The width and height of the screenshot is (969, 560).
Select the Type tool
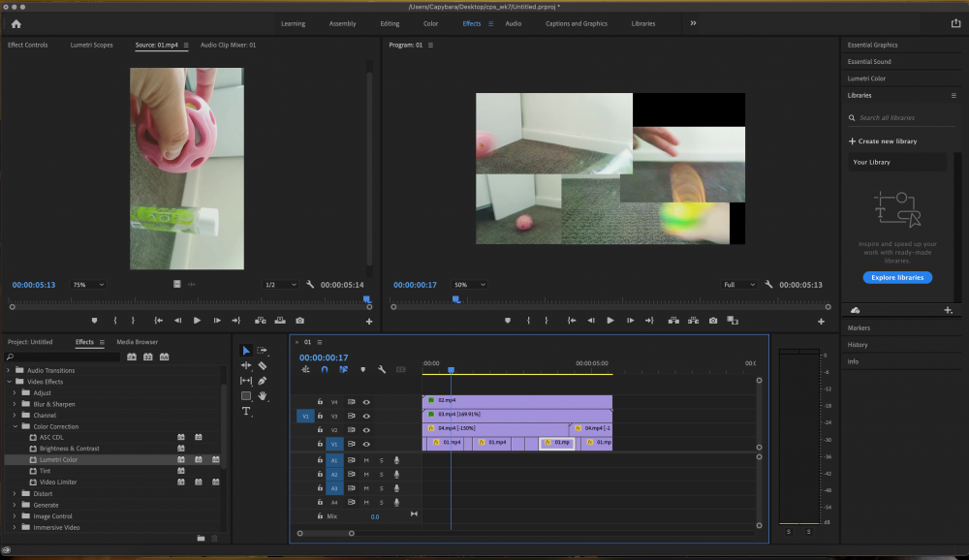pos(246,411)
